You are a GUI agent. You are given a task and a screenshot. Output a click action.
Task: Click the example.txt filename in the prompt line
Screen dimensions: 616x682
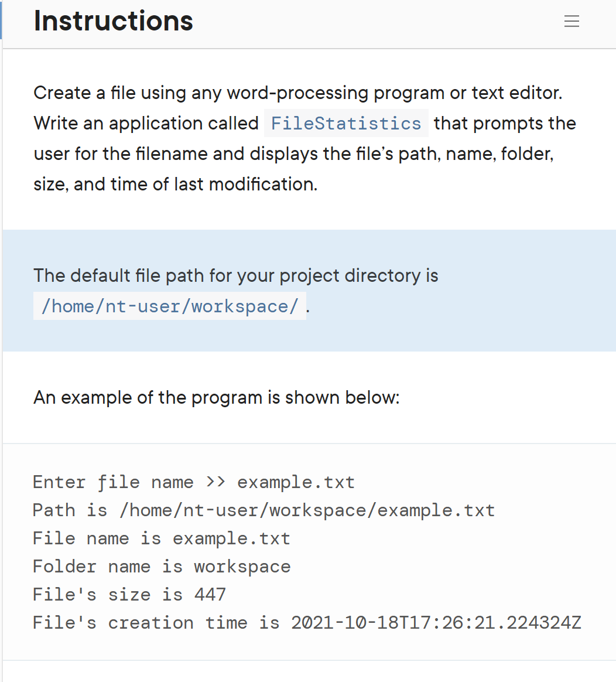pyautogui.click(x=295, y=482)
